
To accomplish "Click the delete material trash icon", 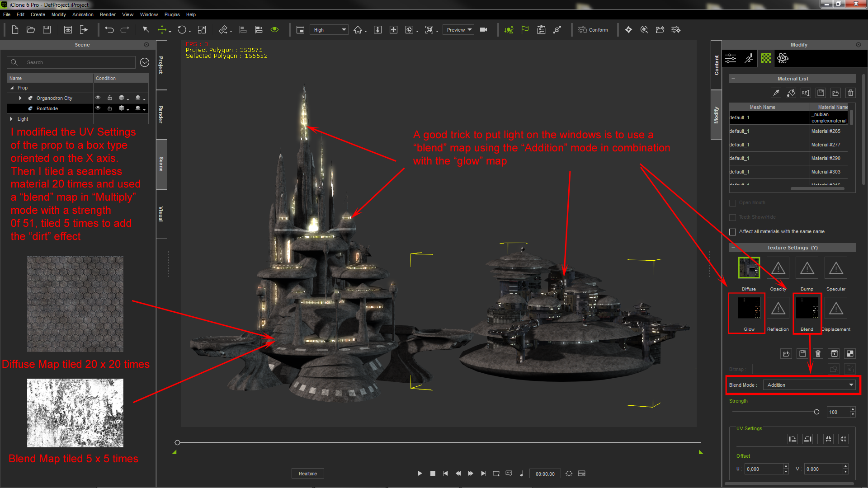I will (x=850, y=93).
